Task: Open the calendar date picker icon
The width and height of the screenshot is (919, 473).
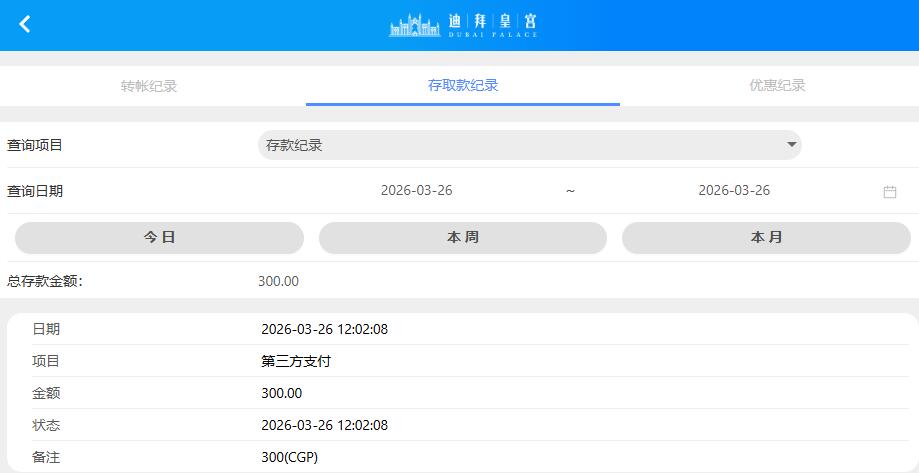Action: click(x=889, y=192)
